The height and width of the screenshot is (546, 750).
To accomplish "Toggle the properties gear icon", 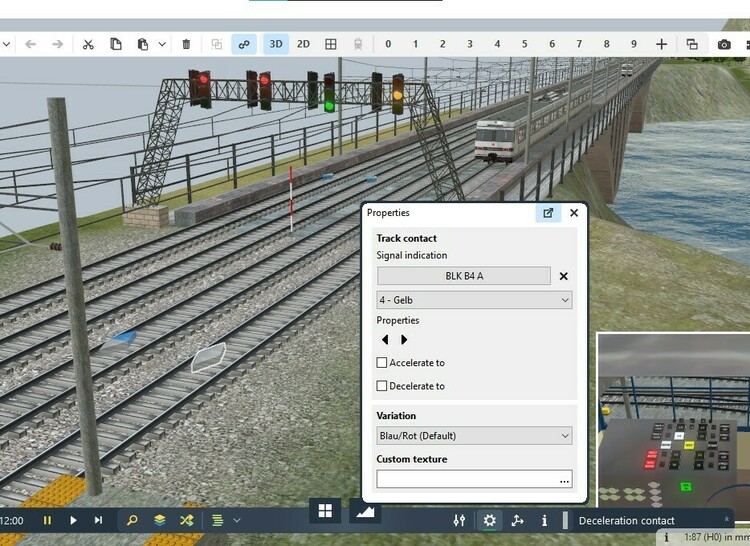I will tap(489, 520).
